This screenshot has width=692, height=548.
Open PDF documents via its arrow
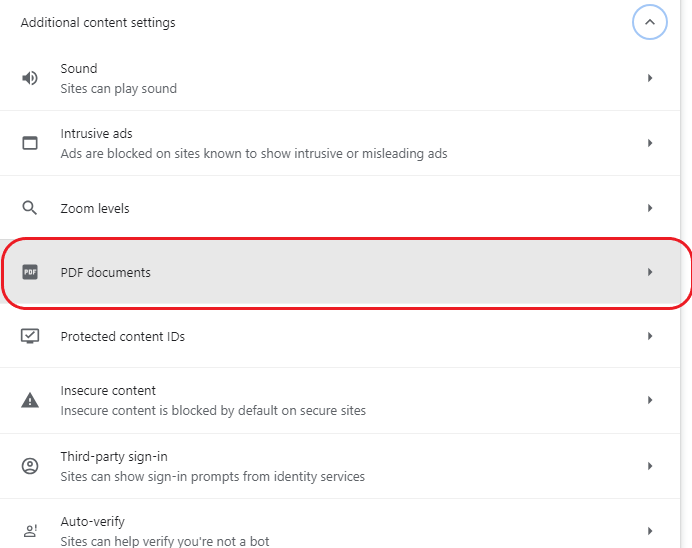650,272
